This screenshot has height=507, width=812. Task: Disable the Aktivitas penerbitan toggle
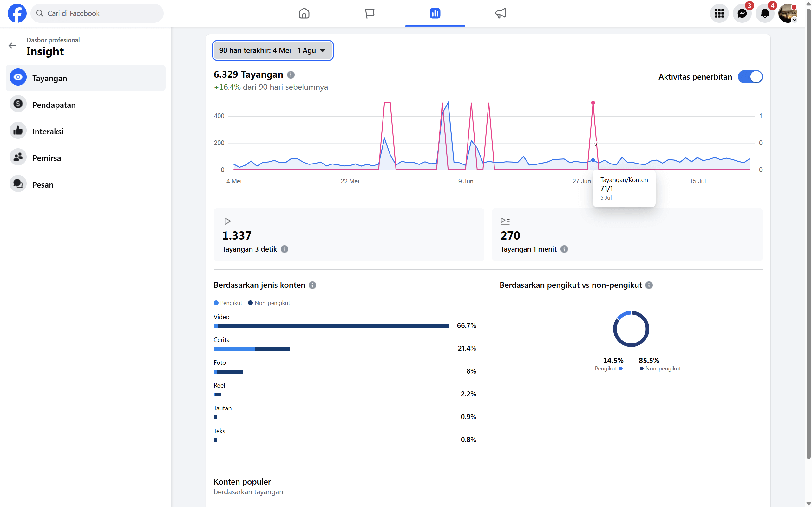750,77
